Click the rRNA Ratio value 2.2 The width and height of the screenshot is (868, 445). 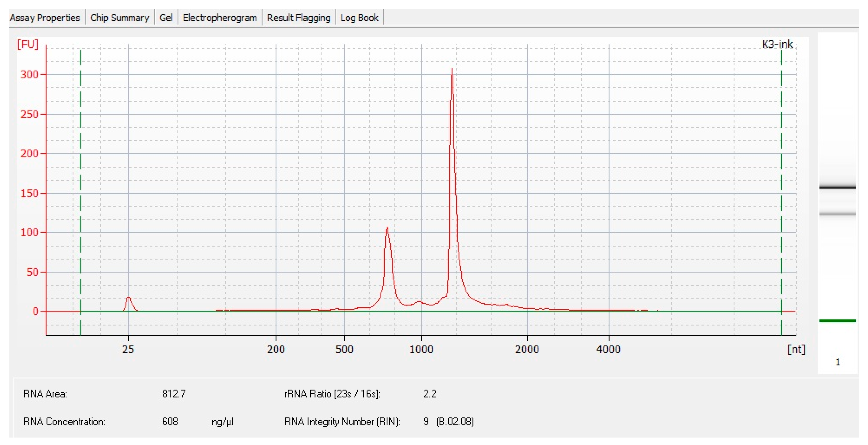[430, 393]
